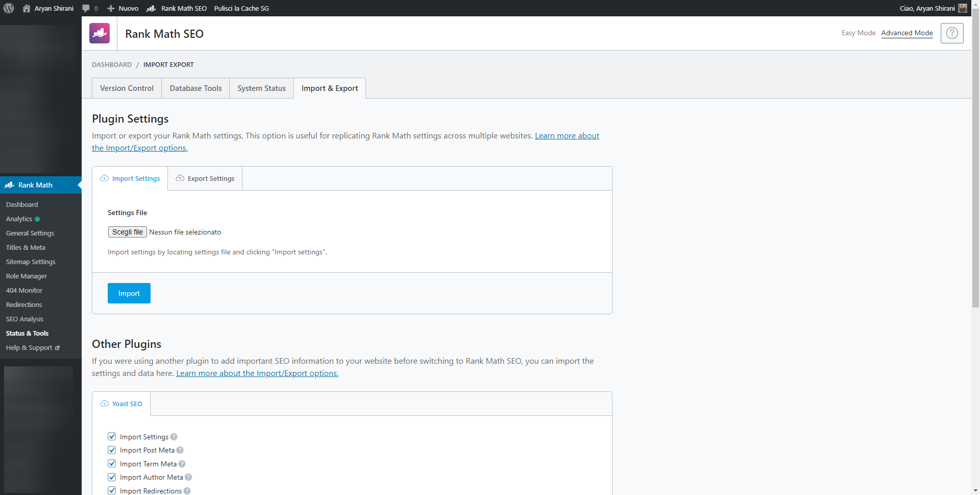Open the help question mark icon
The image size is (980, 495).
point(951,33)
